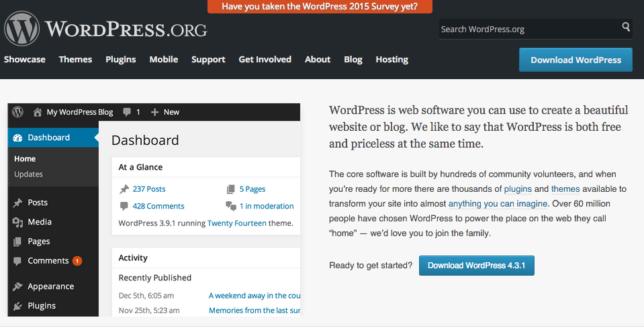Follow the anything you can imagine link
This screenshot has width=644, height=336.
point(498,204)
